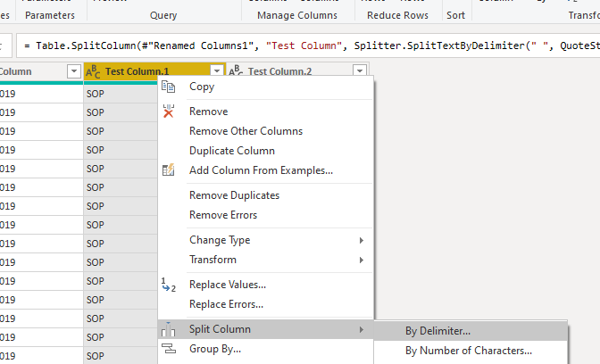
Task: Choose Add Column From Examples...
Action: pos(265,170)
